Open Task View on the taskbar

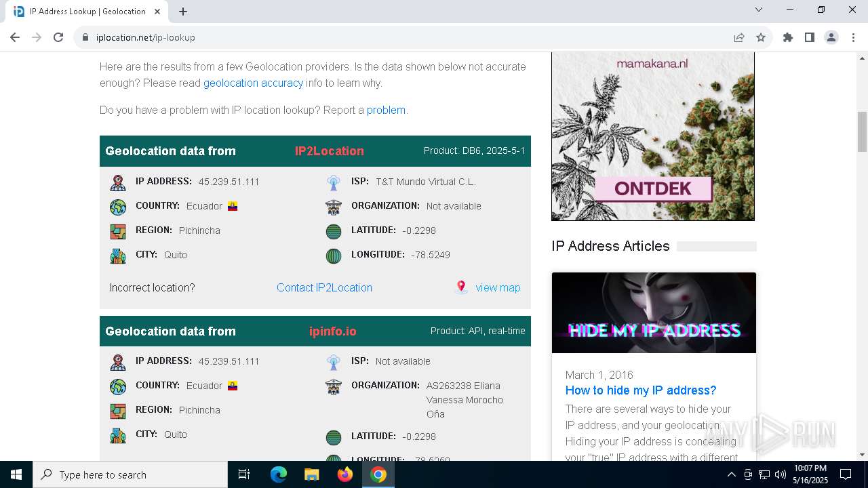244,474
